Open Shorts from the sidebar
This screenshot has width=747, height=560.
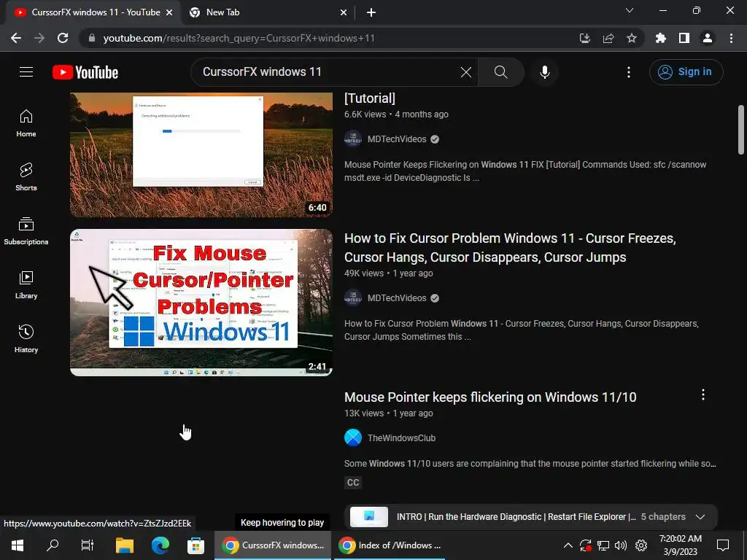pyautogui.click(x=26, y=177)
